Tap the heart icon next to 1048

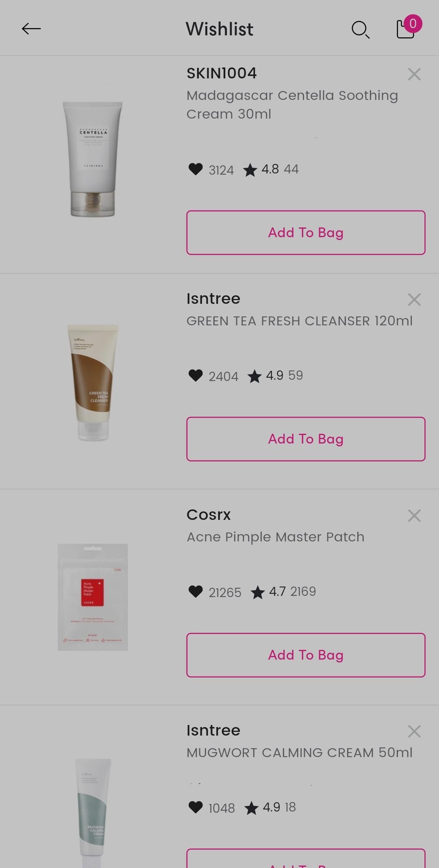(x=196, y=807)
